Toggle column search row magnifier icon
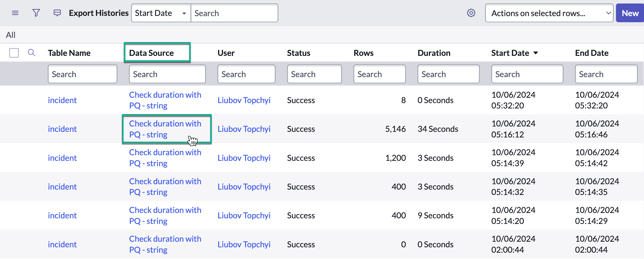Screen dimensions: 644x259 [31, 53]
